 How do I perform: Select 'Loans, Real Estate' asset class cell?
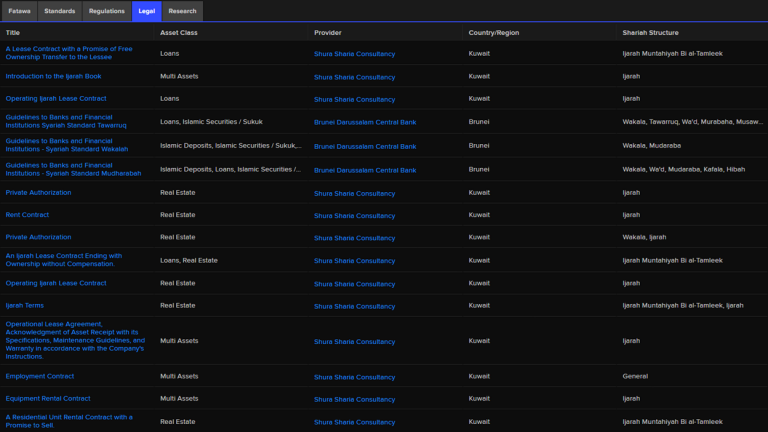pyautogui.click(x=189, y=260)
